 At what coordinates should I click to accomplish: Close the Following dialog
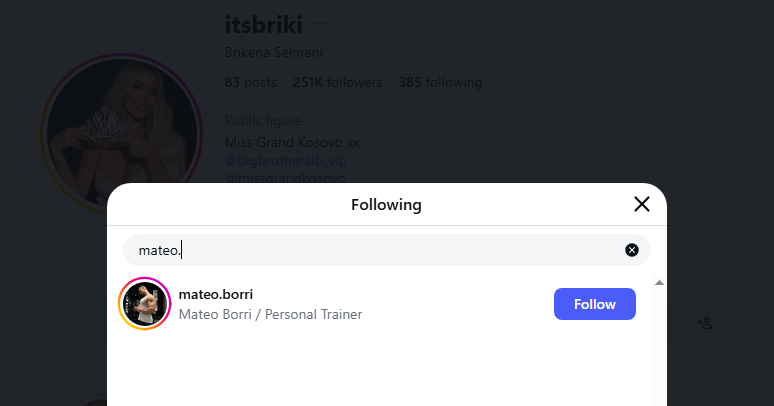[x=642, y=205]
